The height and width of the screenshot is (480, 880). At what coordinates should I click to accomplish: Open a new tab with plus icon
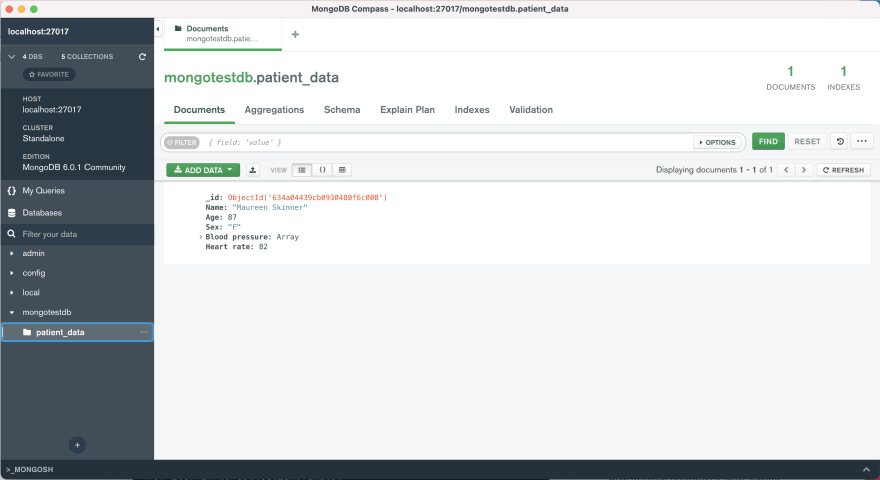pyautogui.click(x=295, y=34)
